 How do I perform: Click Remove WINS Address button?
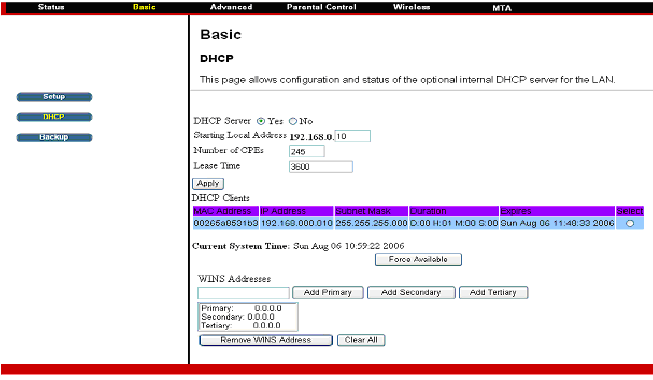[x=266, y=340]
